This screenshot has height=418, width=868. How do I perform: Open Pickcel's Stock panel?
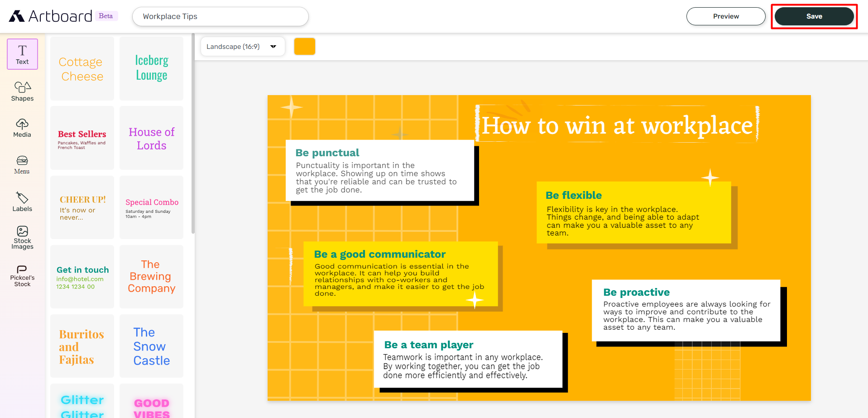(22, 276)
